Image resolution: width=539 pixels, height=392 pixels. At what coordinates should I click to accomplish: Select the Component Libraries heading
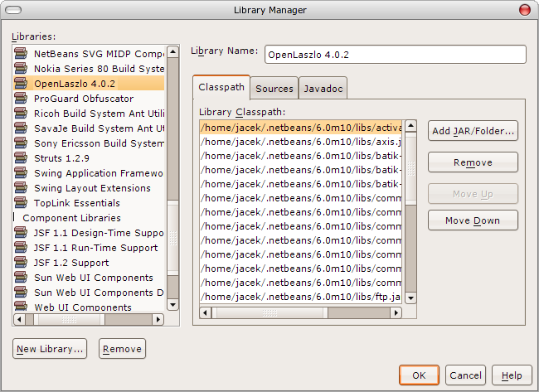pos(89,218)
